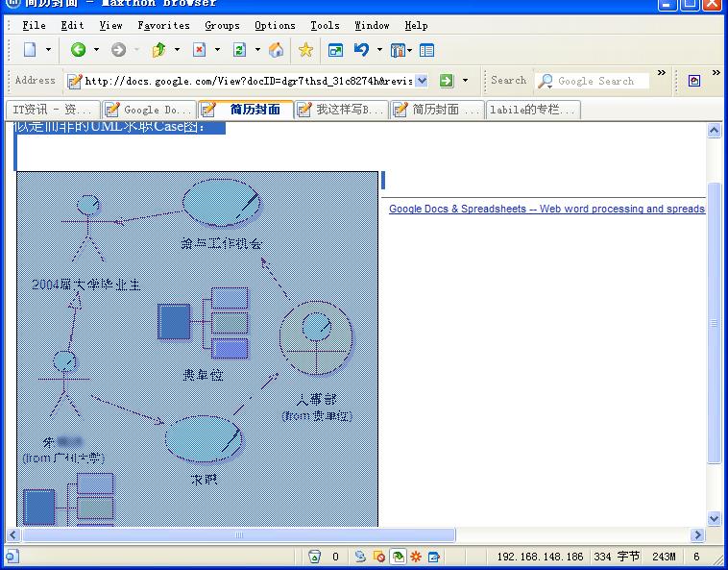Click the recycle bin icon in status bar
Image resolution: width=728 pixels, height=570 pixels.
(314, 557)
